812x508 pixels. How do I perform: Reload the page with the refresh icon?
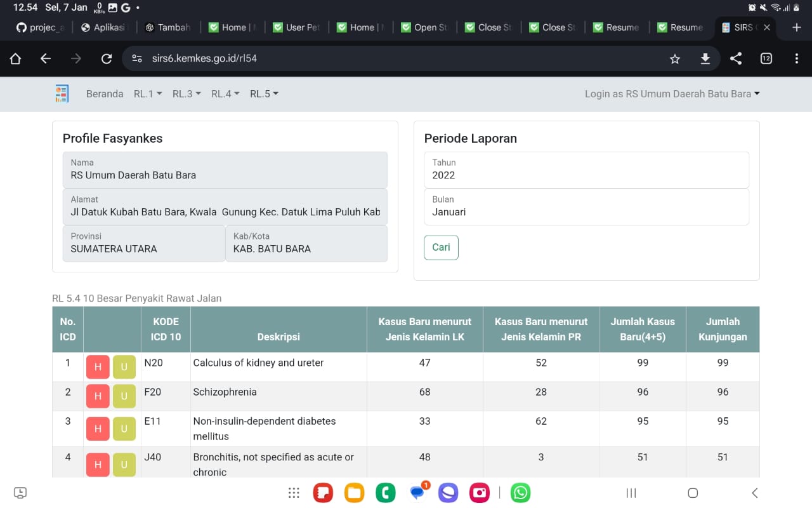(x=107, y=58)
